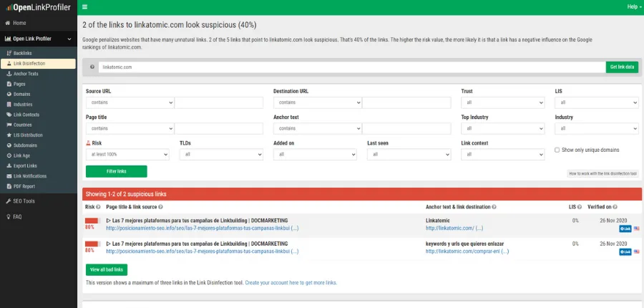Screen dimensions: 644x308
Task: Click the Get link data button
Action: pyautogui.click(x=622, y=67)
